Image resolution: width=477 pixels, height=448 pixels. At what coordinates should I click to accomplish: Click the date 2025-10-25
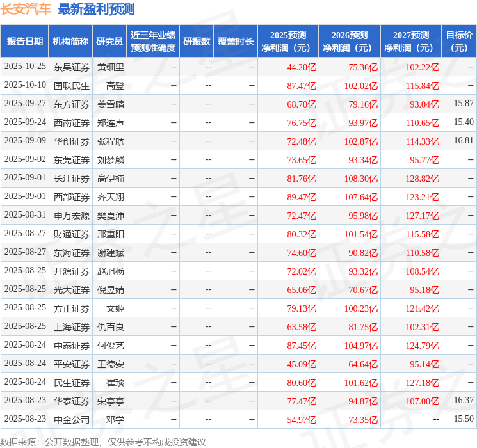25,67
